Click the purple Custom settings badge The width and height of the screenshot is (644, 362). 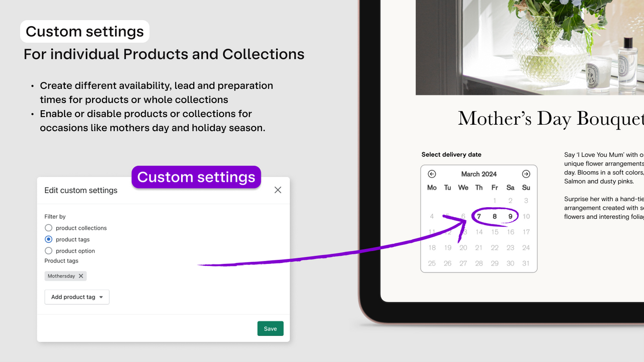[196, 177]
